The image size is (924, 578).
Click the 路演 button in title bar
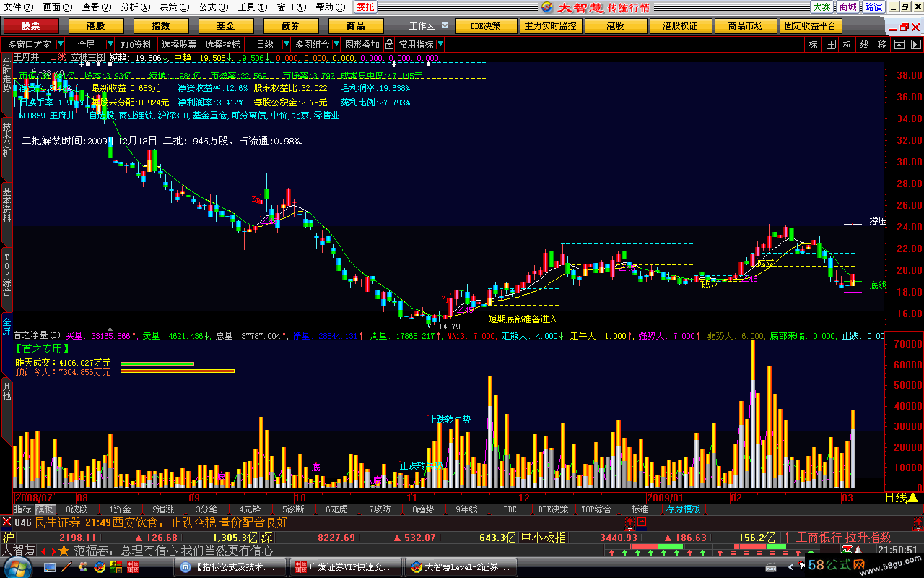[873, 7]
